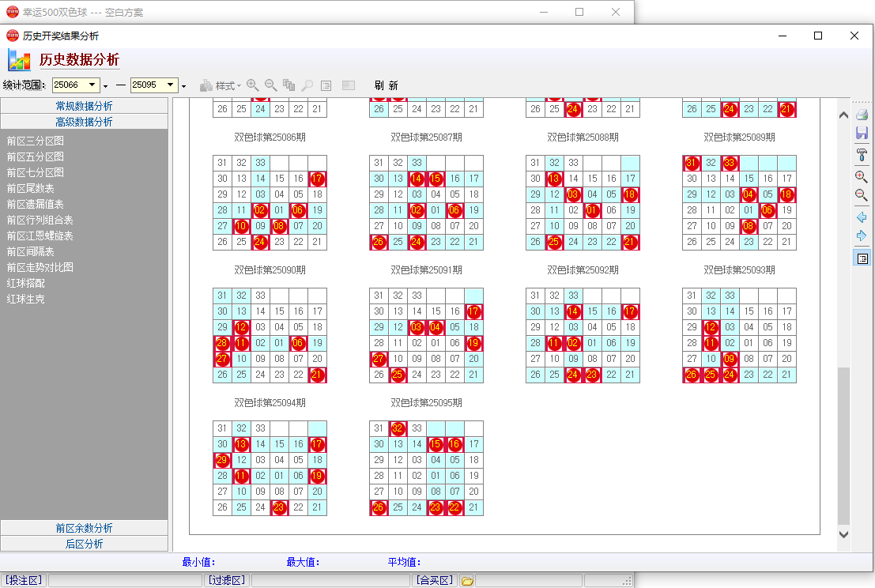Toggle the highlighted list view button
The height and width of the screenshot is (588, 875).
[x=862, y=258]
